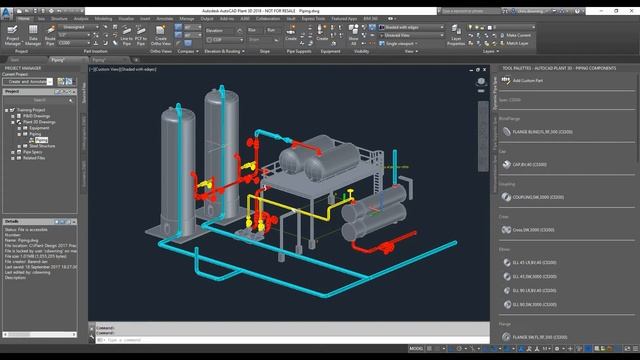This screenshot has width=640, height=360.
Task: Click the Make Current layer button
Action: [x=516, y=36]
